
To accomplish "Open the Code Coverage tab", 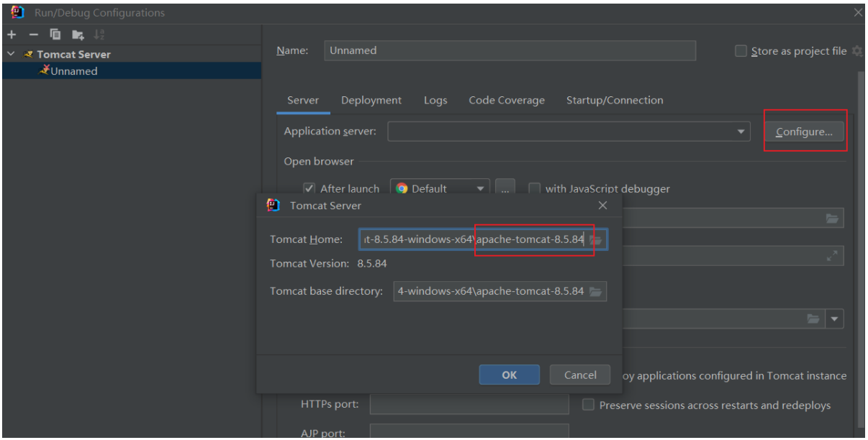I will 507,100.
